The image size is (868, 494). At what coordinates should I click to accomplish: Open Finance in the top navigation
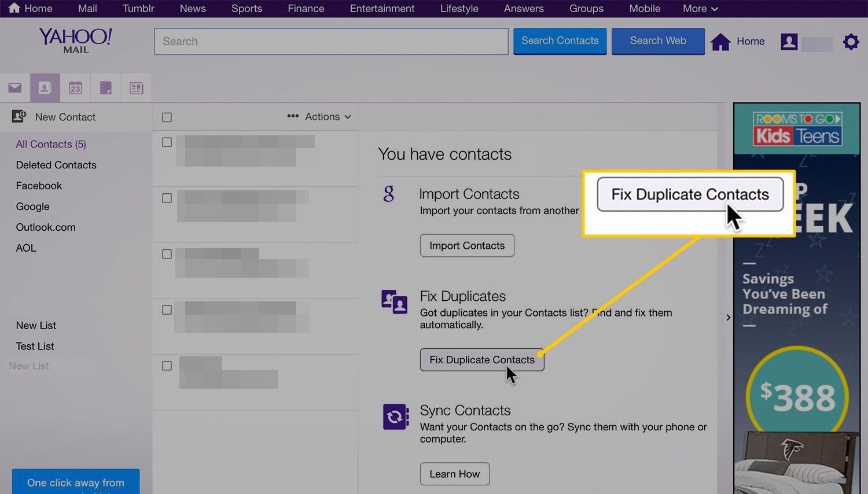pos(306,9)
